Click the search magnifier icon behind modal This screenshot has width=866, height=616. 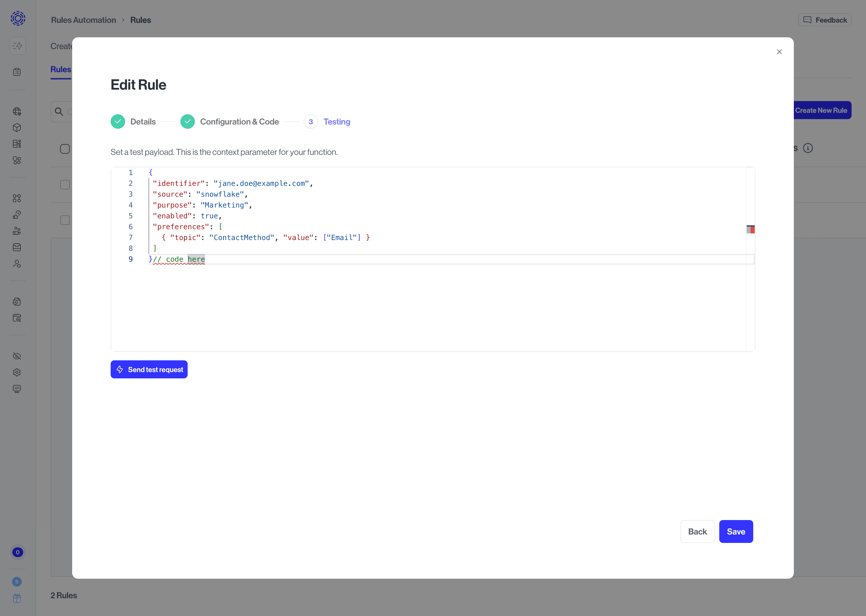[x=59, y=112]
